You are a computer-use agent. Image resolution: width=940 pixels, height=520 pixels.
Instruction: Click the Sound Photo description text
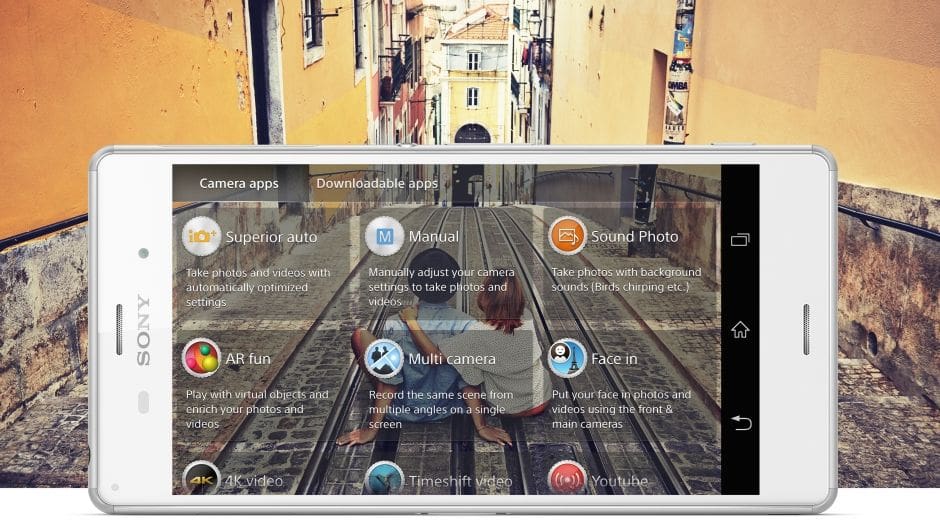[626, 279]
